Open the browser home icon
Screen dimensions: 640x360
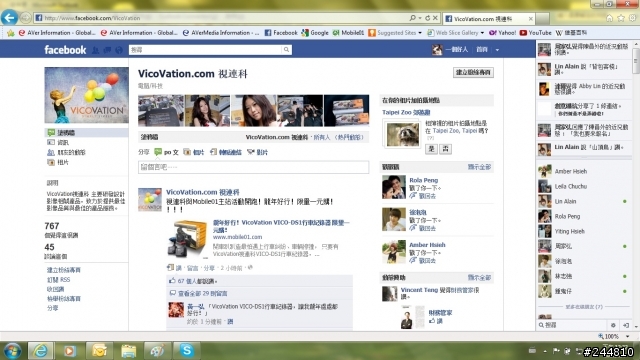tap(609, 18)
